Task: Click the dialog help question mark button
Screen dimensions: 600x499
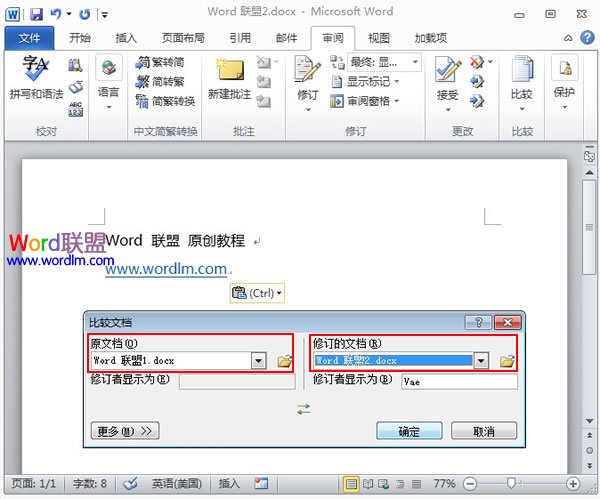Action: [478, 323]
